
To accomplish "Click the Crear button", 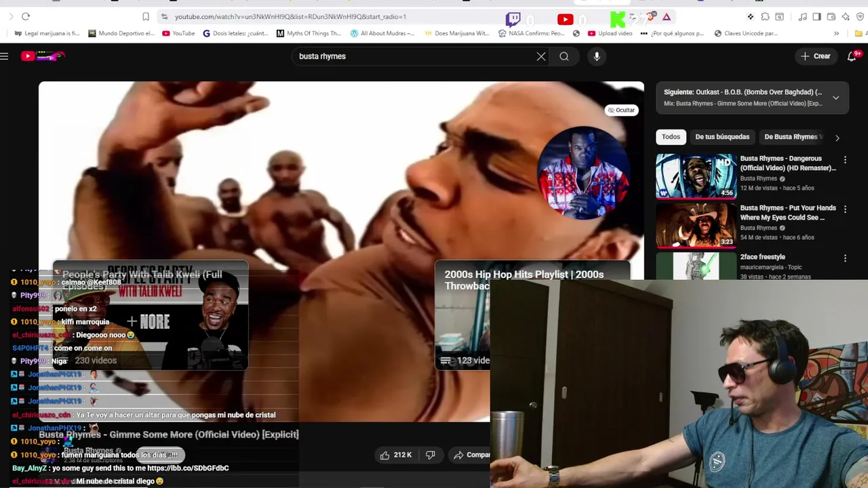I will [815, 56].
